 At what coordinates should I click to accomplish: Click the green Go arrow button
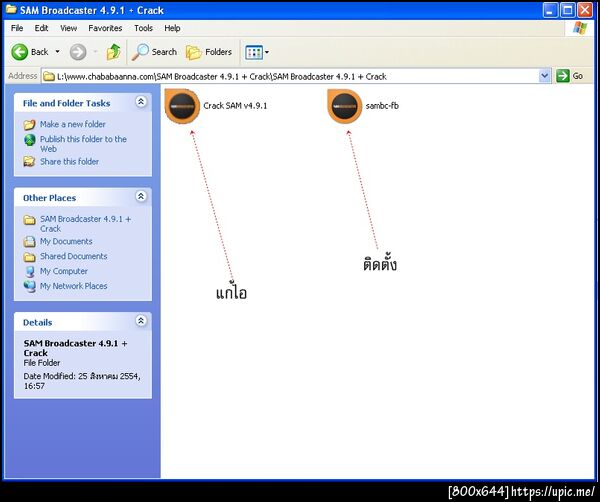click(563, 76)
